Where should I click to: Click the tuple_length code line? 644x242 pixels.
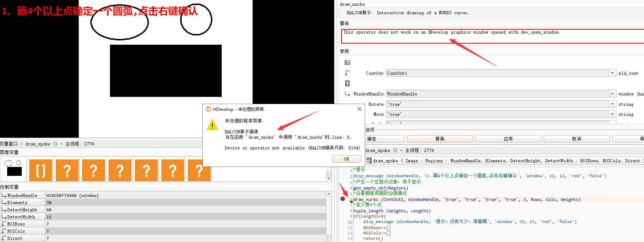(392, 211)
